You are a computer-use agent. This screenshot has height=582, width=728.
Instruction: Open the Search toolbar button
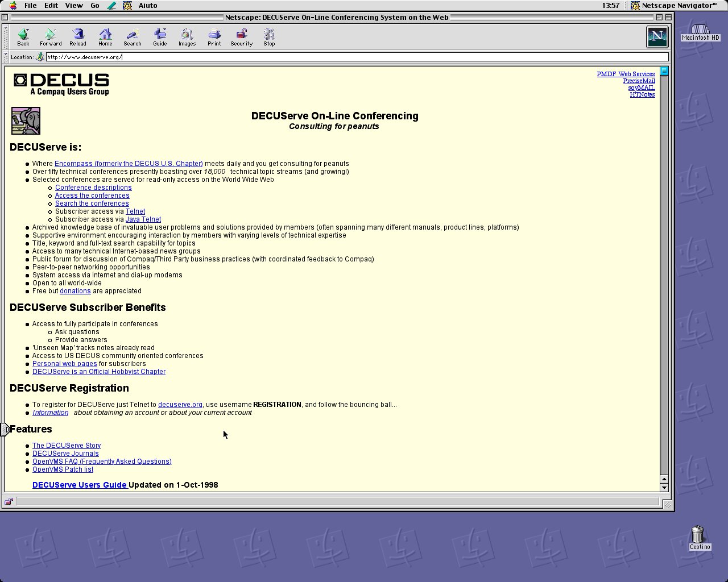(133, 38)
